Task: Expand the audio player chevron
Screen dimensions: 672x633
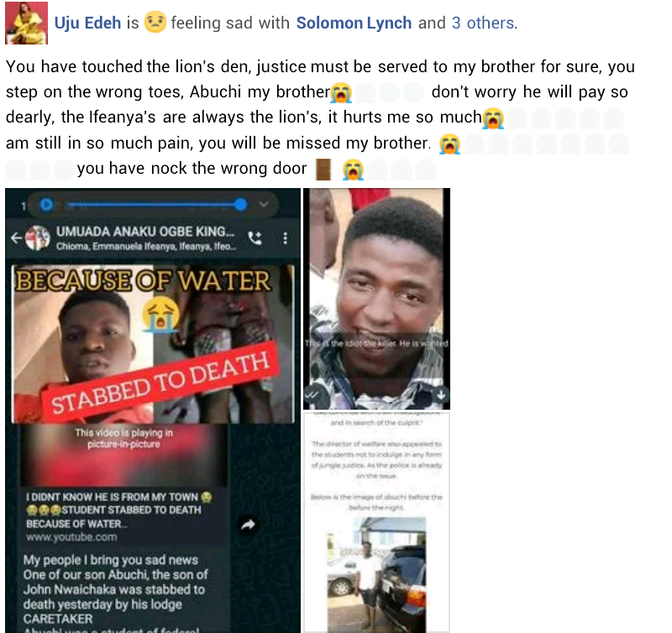Action: [264, 204]
